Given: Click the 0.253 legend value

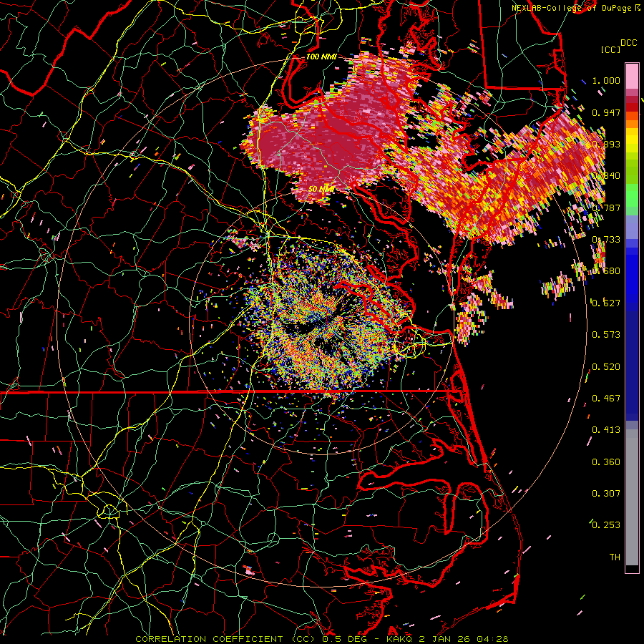Looking at the screenshot, I should tap(606, 525).
